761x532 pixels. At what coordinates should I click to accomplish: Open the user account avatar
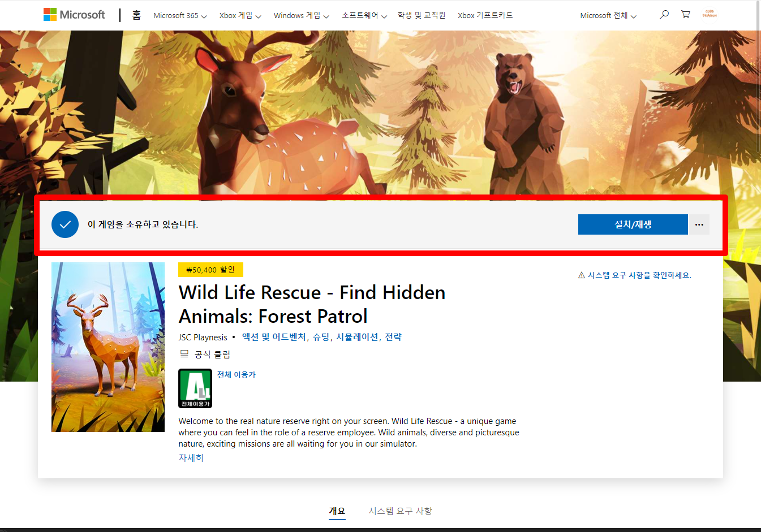pyautogui.click(x=709, y=14)
